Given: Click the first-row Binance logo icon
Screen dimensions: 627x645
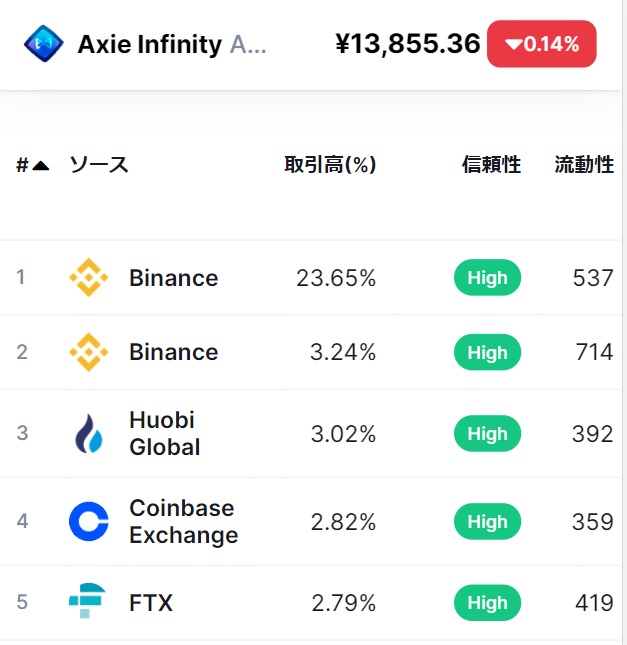Looking at the screenshot, I should (88, 278).
